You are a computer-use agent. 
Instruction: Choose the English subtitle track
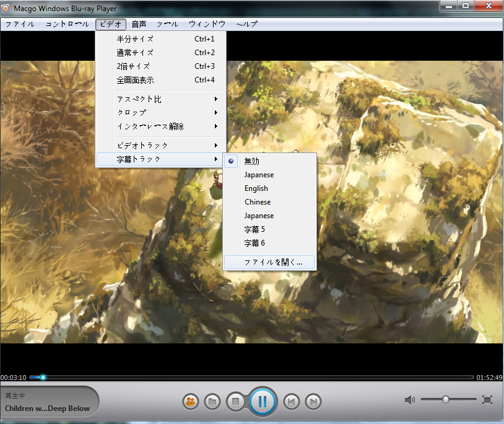coord(256,188)
